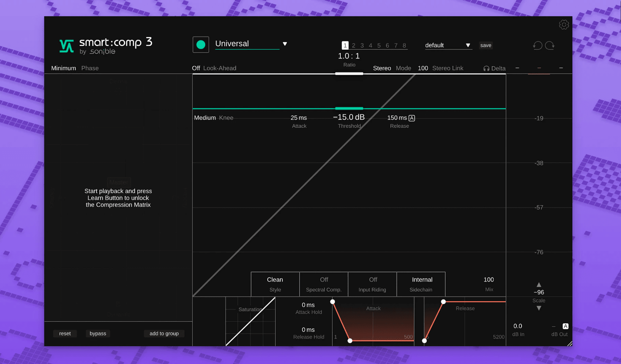621x364 pixels.
Task: Select state slot 2
Action: click(354, 46)
